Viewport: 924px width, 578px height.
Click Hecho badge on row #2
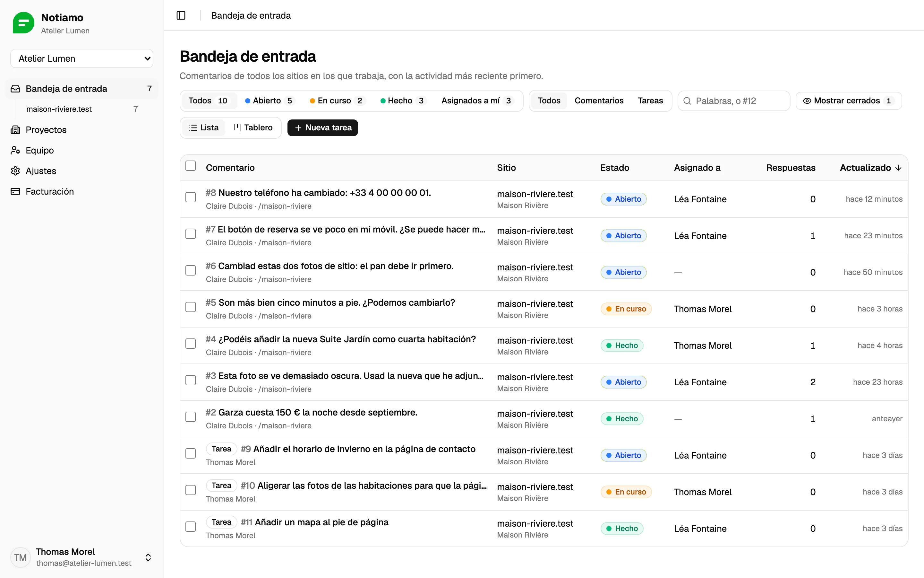coord(622,419)
